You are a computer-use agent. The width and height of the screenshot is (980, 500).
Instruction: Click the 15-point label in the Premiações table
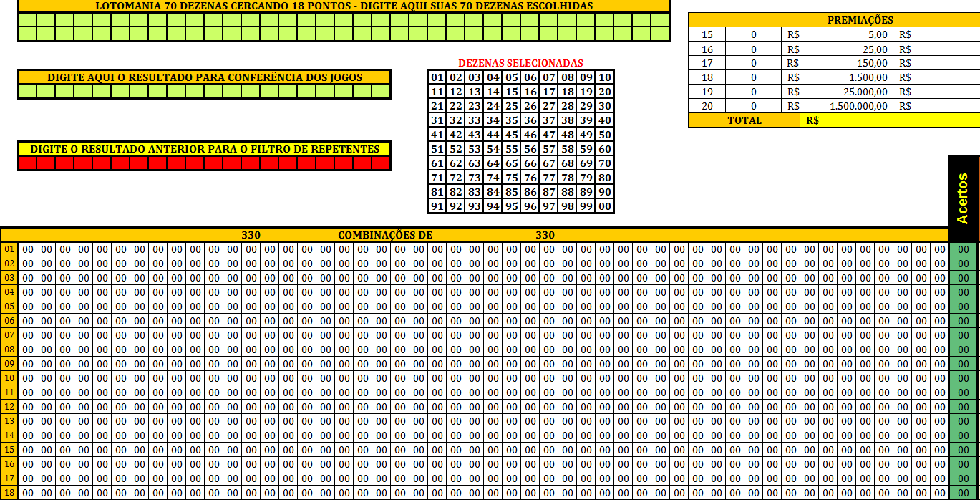click(707, 34)
